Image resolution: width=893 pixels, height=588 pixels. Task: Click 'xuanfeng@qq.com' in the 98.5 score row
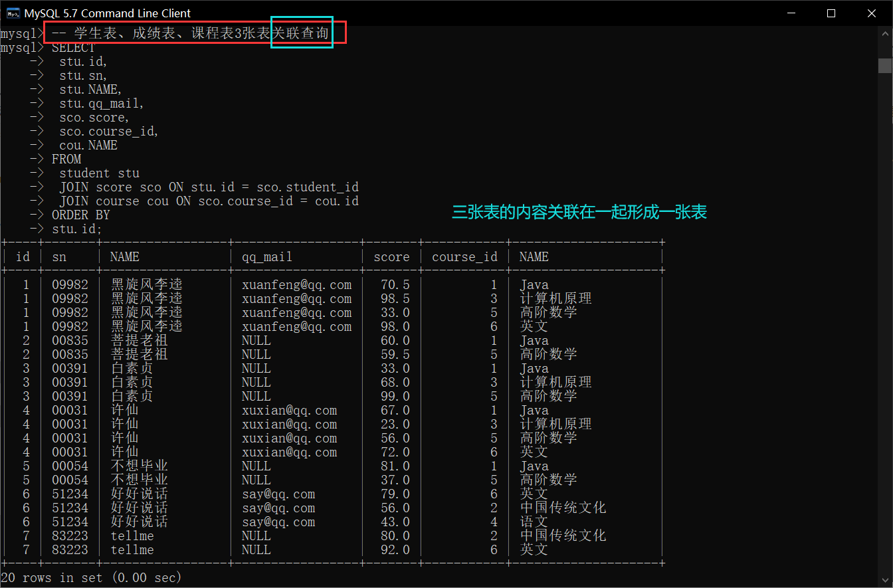297,299
